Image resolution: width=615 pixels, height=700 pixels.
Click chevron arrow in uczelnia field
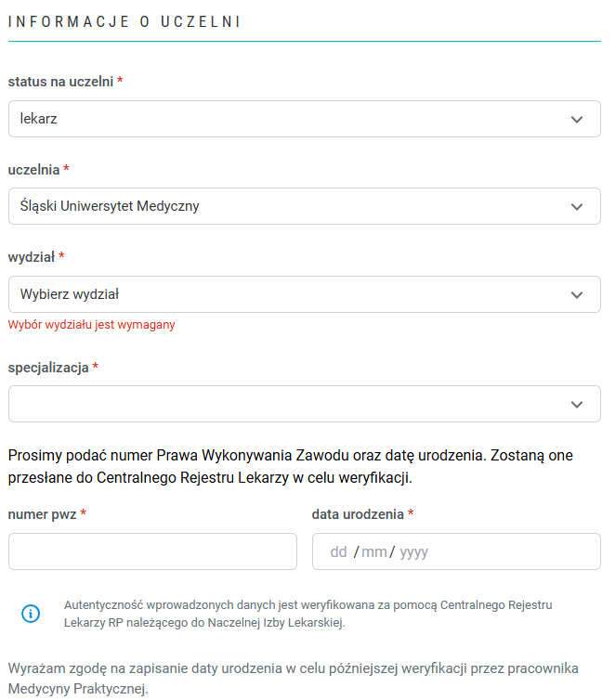(x=577, y=206)
